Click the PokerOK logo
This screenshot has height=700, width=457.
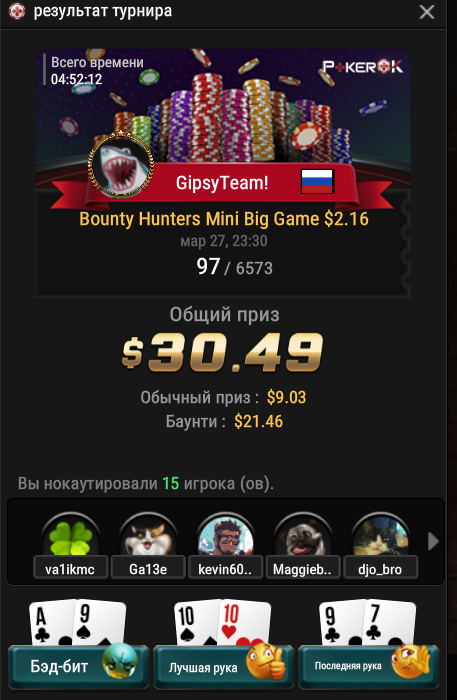click(362, 67)
